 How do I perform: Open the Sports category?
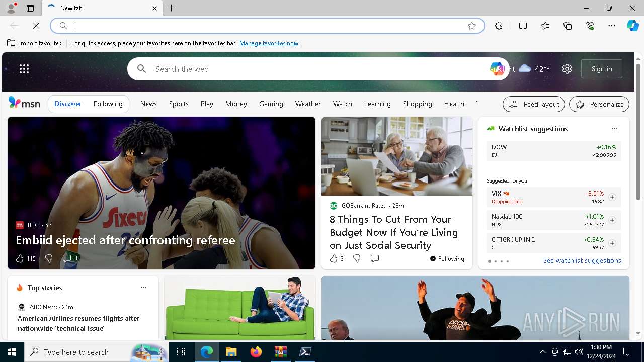179,104
